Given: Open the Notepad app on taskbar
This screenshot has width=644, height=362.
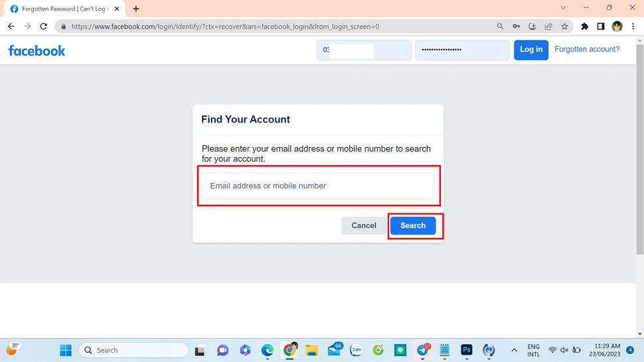Looking at the screenshot, I should [x=444, y=350].
